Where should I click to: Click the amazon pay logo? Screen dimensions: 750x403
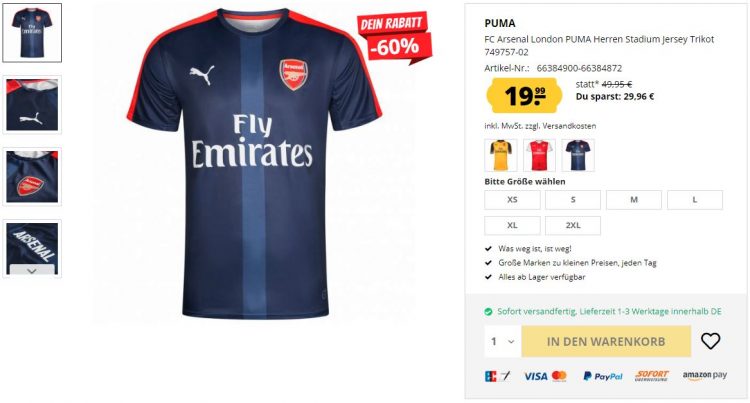click(705, 376)
